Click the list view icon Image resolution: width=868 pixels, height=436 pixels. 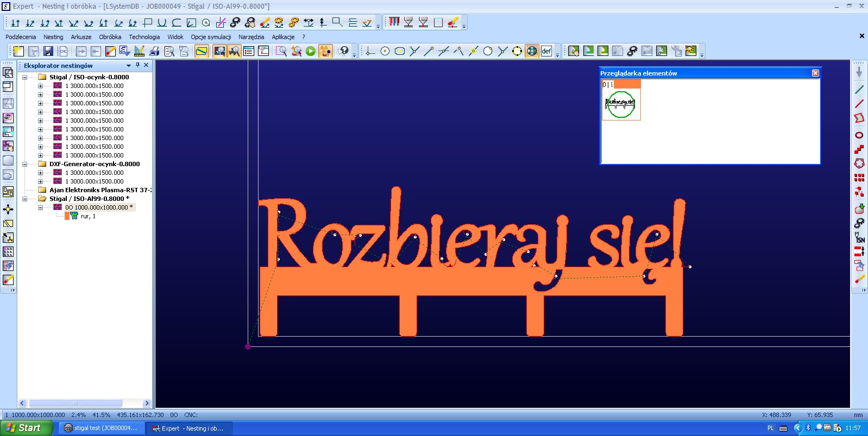point(249,51)
